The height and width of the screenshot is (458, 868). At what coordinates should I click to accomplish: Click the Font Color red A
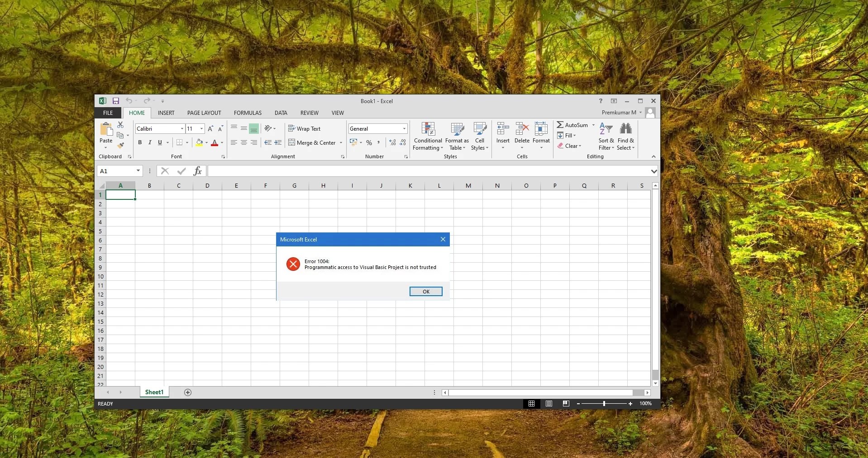coord(215,142)
